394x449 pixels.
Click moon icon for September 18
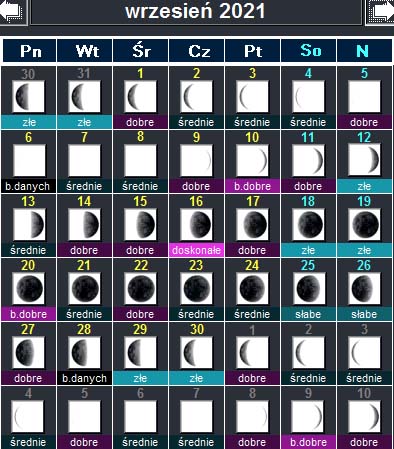(308, 225)
